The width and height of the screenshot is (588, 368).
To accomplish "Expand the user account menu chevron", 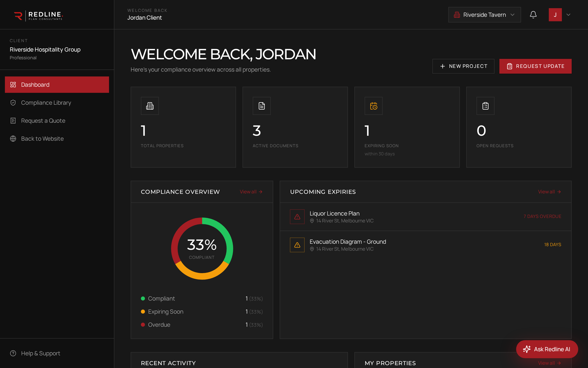I will pyautogui.click(x=568, y=15).
